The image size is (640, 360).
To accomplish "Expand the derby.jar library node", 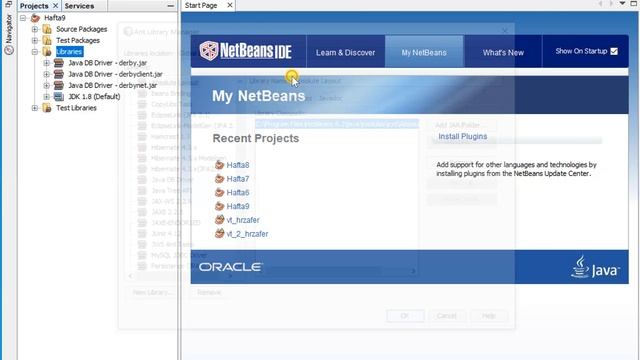I will point(46,63).
